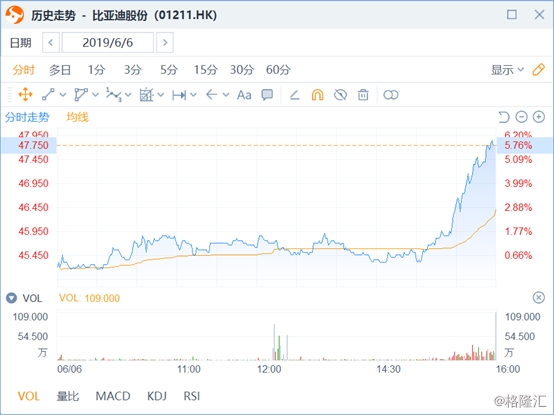Viewport: 554px width, 415px height.
Task: Close the history chart window
Action: (x=539, y=15)
